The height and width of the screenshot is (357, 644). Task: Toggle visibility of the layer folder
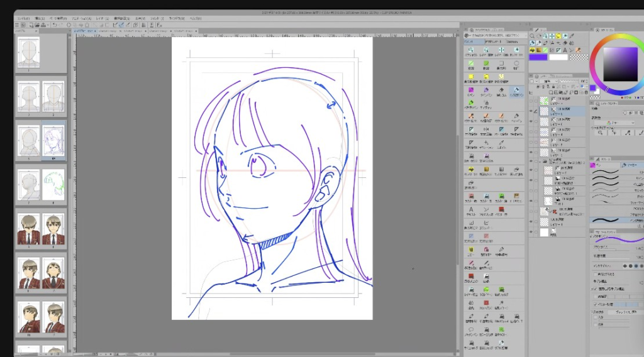pyautogui.click(x=531, y=162)
